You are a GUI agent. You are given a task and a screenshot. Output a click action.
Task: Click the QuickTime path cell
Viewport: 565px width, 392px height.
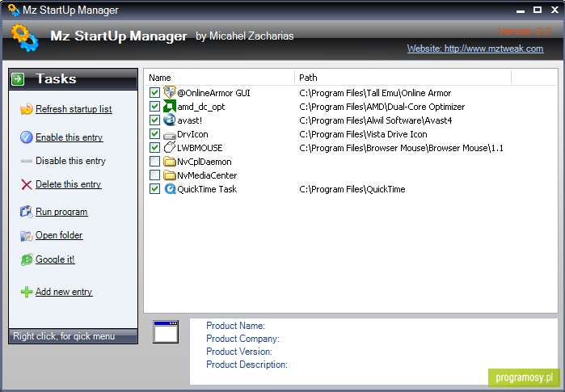pos(352,189)
